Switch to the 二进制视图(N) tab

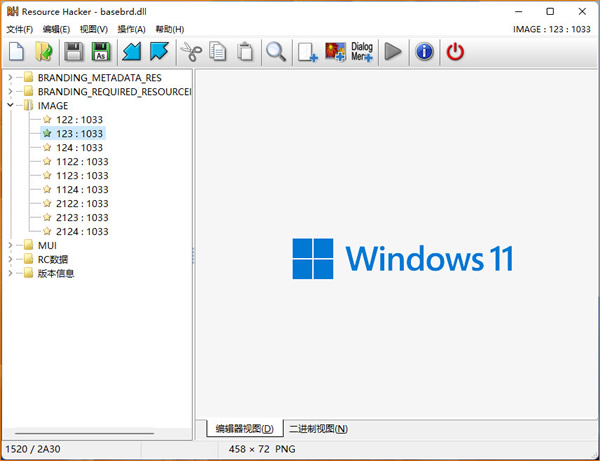318,429
